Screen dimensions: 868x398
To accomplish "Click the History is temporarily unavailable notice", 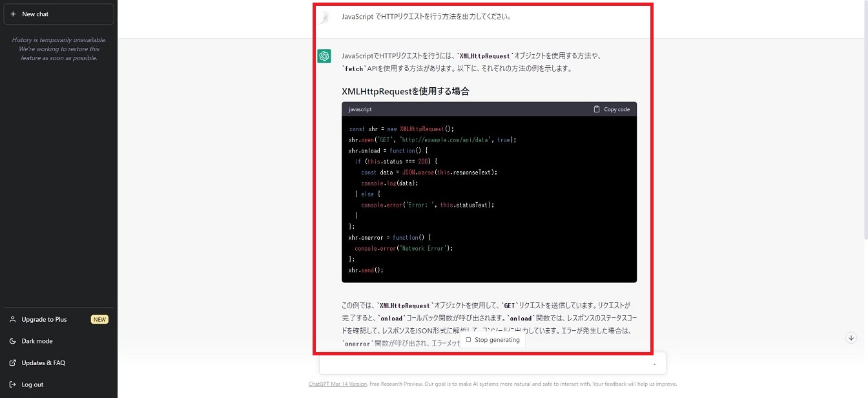I will [x=59, y=49].
